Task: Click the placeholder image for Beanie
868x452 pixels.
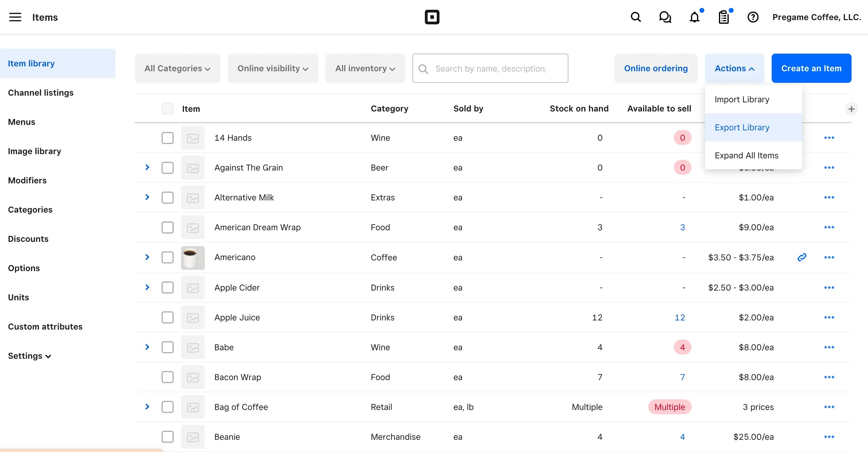Action: click(x=193, y=437)
